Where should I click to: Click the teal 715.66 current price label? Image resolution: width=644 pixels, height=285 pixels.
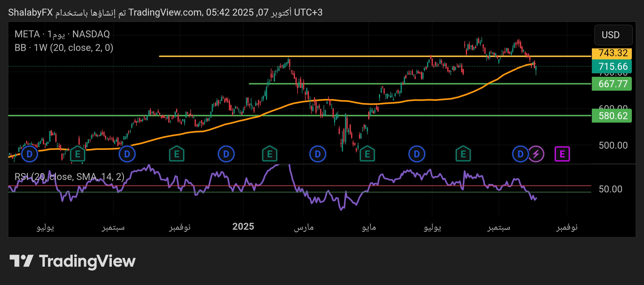612,67
